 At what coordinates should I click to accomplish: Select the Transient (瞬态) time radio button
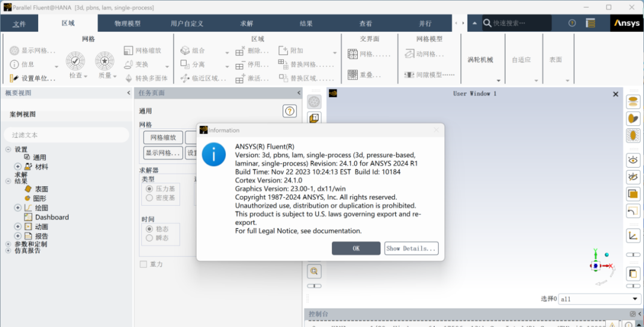pyautogui.click(x=150, y=238)
